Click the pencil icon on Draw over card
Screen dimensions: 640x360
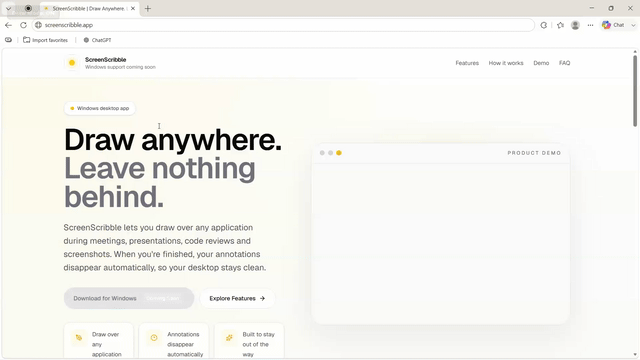[79, 338]
